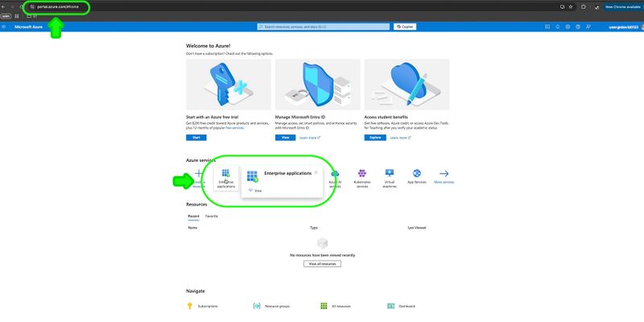Image resolution: width=644 pixels, height=322 pixels.
Task: Click the Microsoft Azure home title
Action: 28,27
